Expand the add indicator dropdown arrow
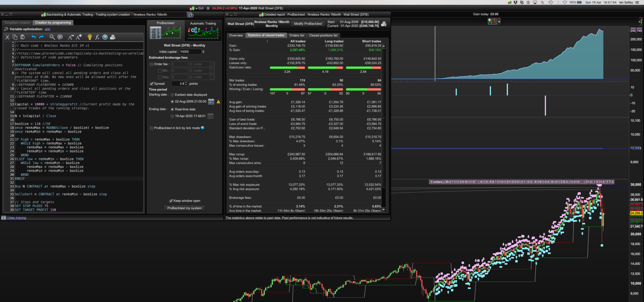The height and width of the screenshot is (302, 644). click(499, 22)
